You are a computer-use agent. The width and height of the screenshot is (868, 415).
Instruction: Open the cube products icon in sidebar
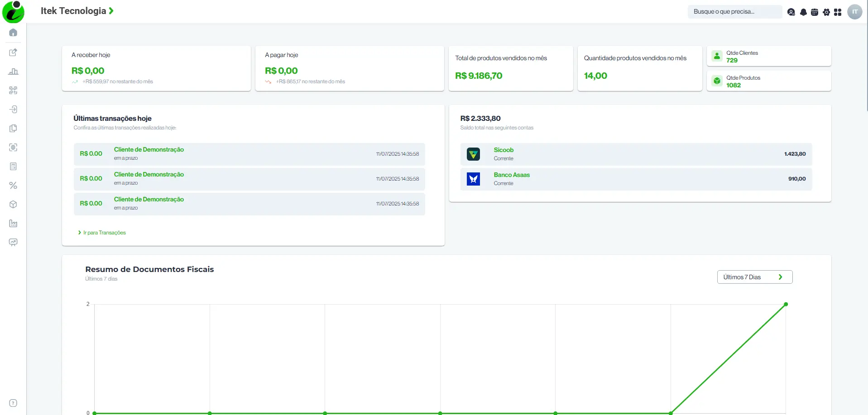[13, 205]
